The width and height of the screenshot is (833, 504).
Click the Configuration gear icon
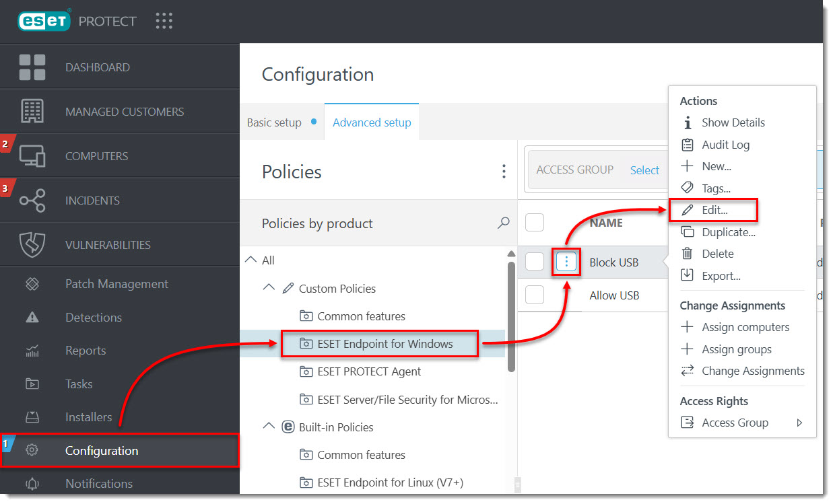tap(32, 451)
